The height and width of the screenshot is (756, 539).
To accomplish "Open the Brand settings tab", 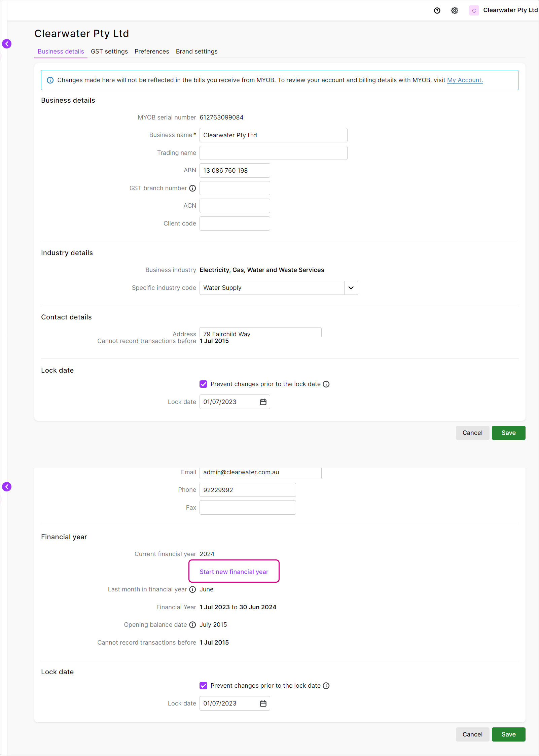I will [196, 51].
